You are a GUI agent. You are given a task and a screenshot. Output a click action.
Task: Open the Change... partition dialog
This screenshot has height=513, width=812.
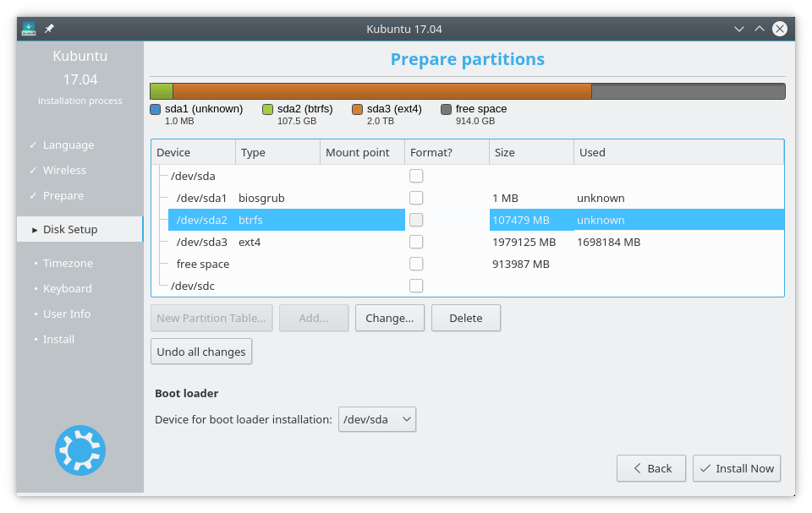389,318
